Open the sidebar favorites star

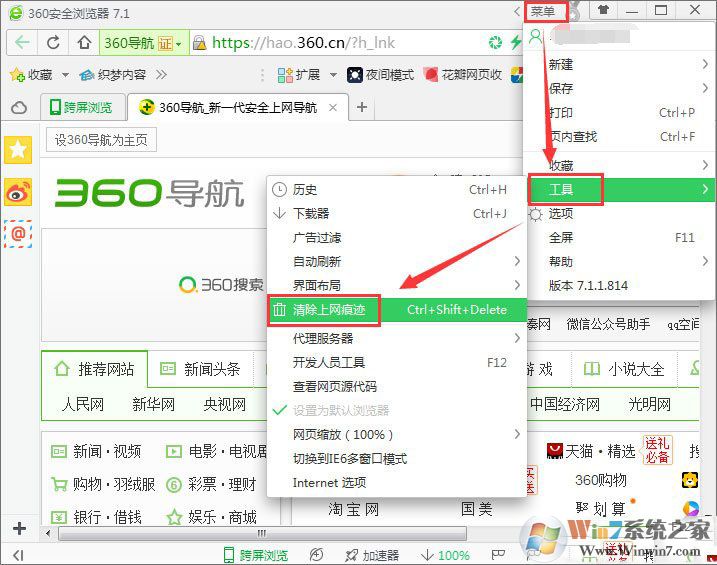pos(18,149)
